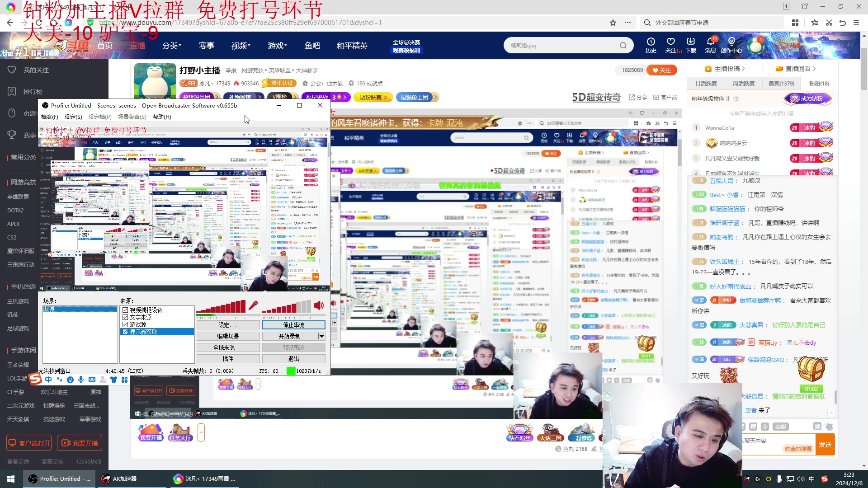The image size is (868, 488).
Task: Select the 钻石粉丝 icon near the bottom
Action: tap(519, 432)
